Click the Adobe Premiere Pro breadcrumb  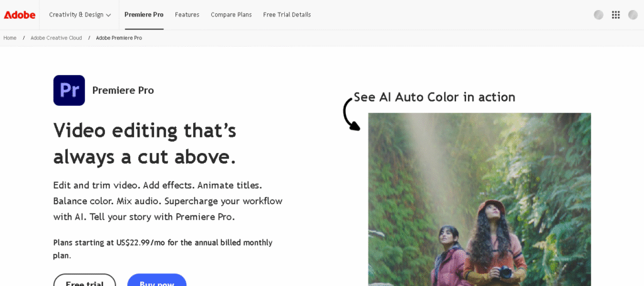(x=119, y=38)
